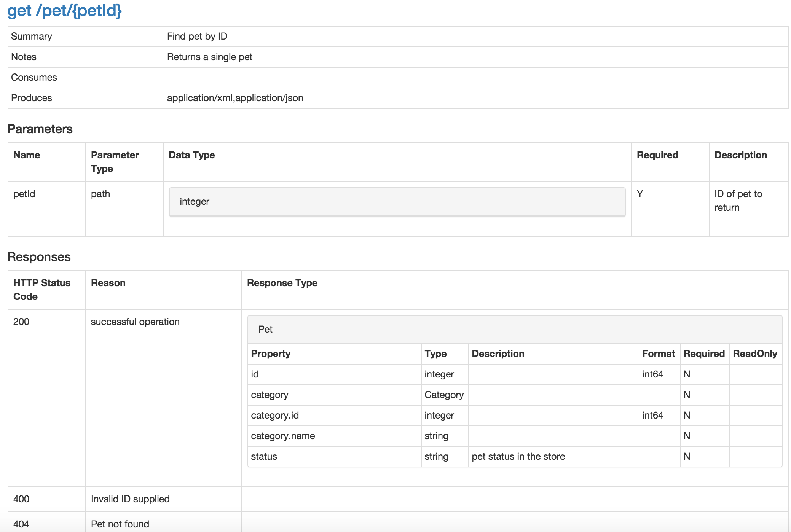Click the 200 status code cell
Viewport: 791px width, 532px height.
tap(21, 322)
